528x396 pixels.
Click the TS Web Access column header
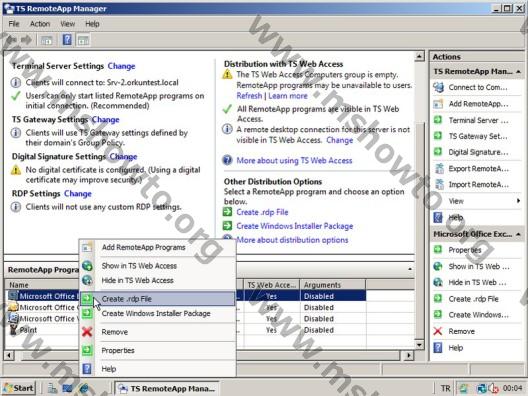click(x=272, y=285)
